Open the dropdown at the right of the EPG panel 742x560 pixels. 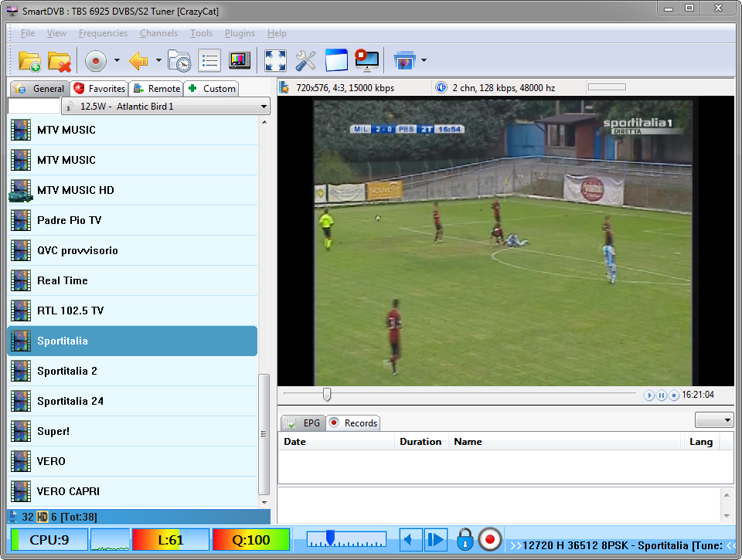[714, 420]
